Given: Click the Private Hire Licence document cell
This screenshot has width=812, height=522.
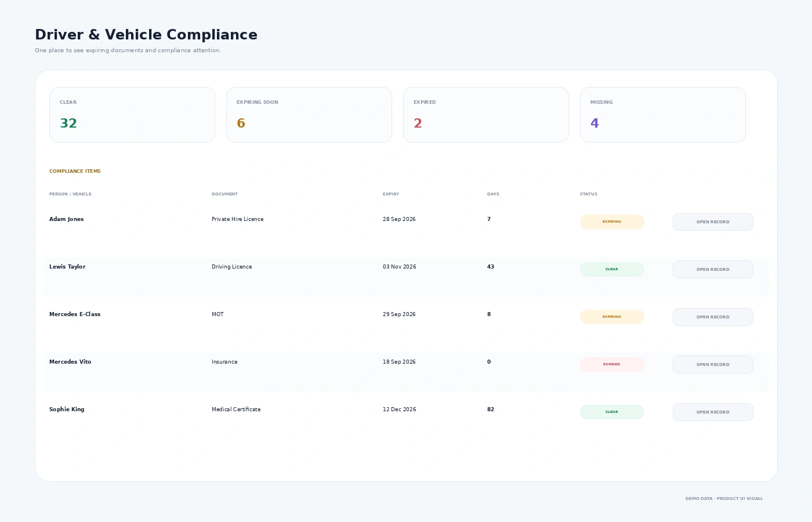Looking at the screenshot, I should (237, 219).
